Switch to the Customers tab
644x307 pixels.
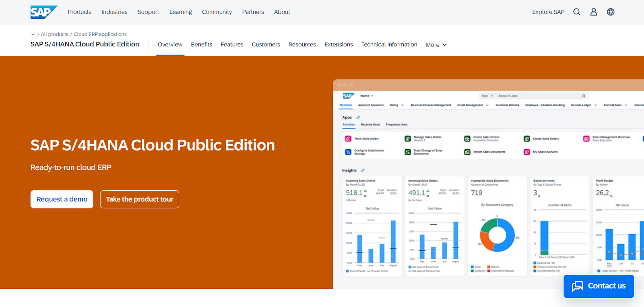266,45
